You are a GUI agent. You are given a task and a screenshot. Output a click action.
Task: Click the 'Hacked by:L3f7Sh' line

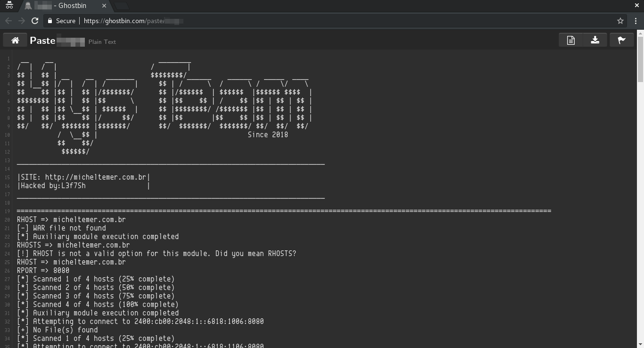coord(83,186)
